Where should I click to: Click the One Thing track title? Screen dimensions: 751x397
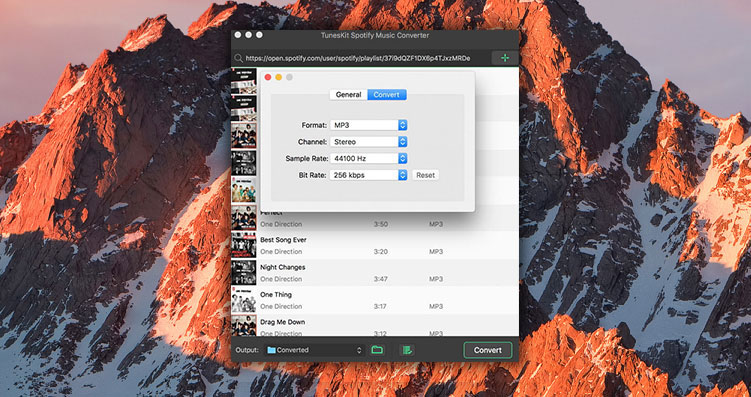tap(276, 295)
